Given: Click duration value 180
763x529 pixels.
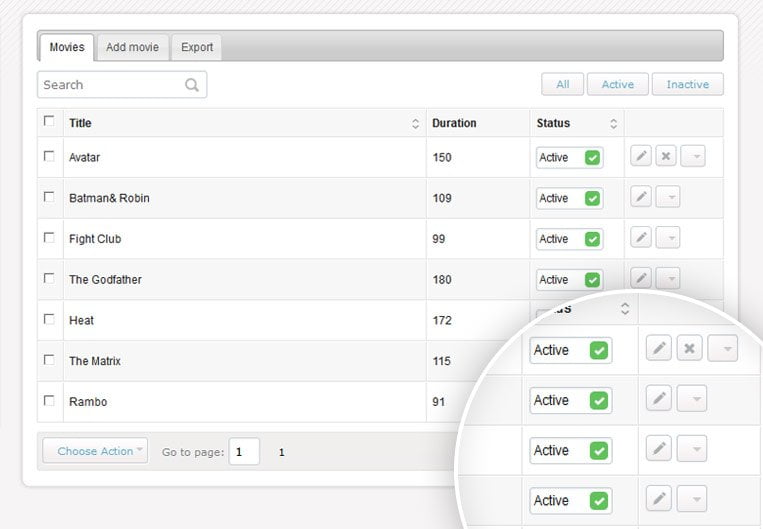Looking at the screenshot, I should pos(442,280).
